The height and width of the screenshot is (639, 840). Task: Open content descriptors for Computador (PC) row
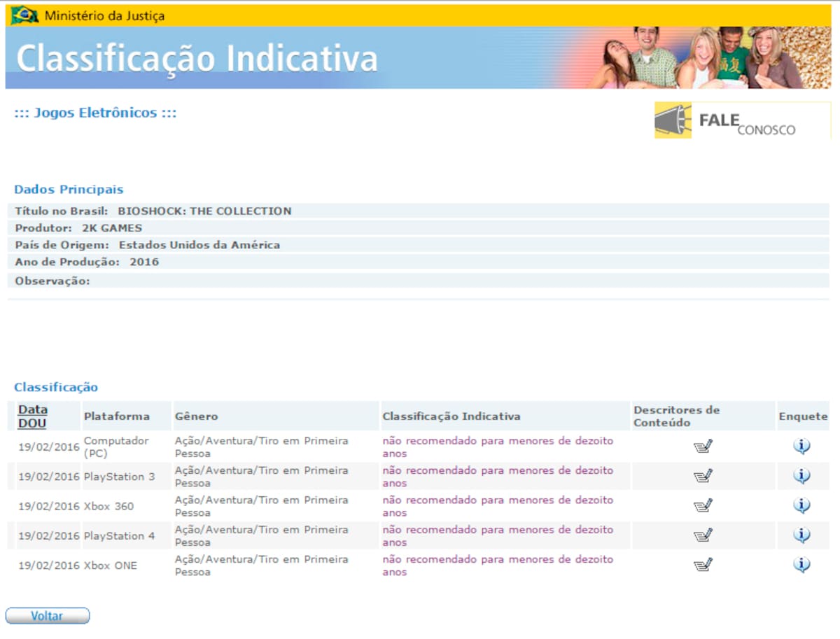click(x=703, y=447)
